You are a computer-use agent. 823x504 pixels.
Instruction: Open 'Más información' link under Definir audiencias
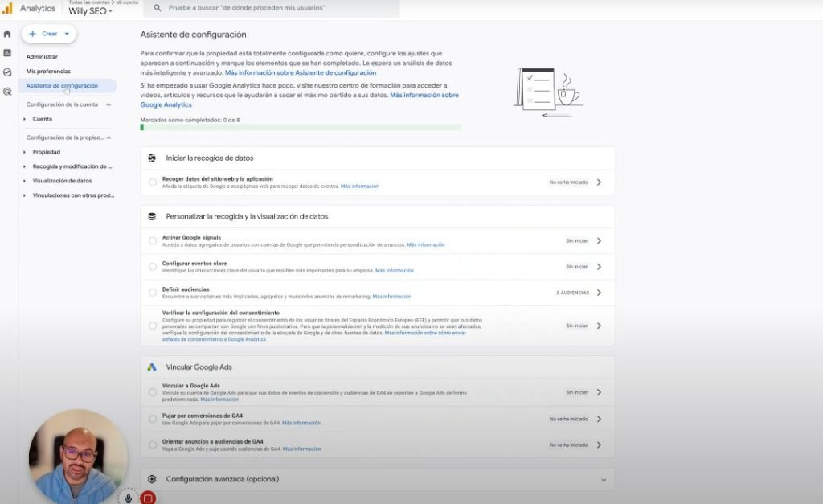[x=391, y=297]
